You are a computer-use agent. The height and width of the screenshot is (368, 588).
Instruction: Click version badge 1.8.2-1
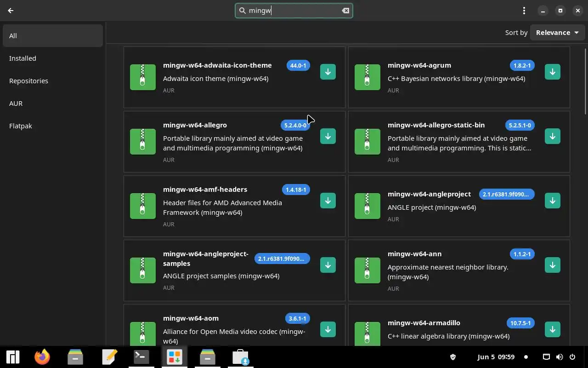coord(522,66)
